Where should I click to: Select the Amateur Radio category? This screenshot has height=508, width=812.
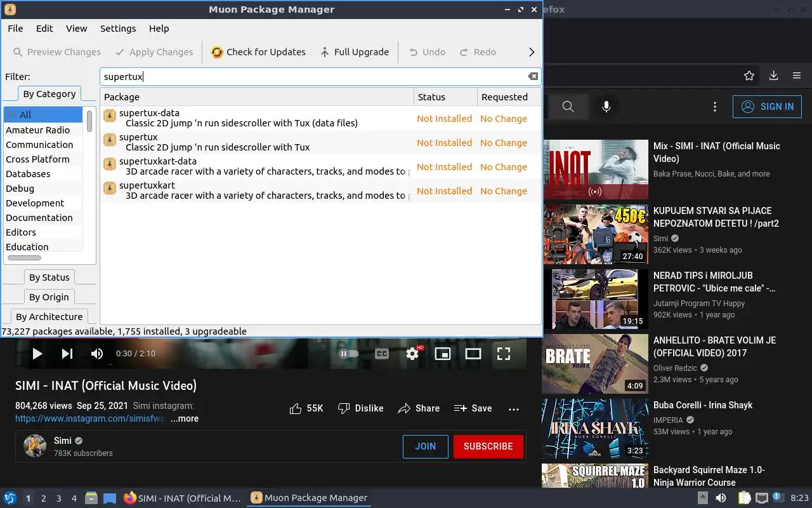point(43,130)
